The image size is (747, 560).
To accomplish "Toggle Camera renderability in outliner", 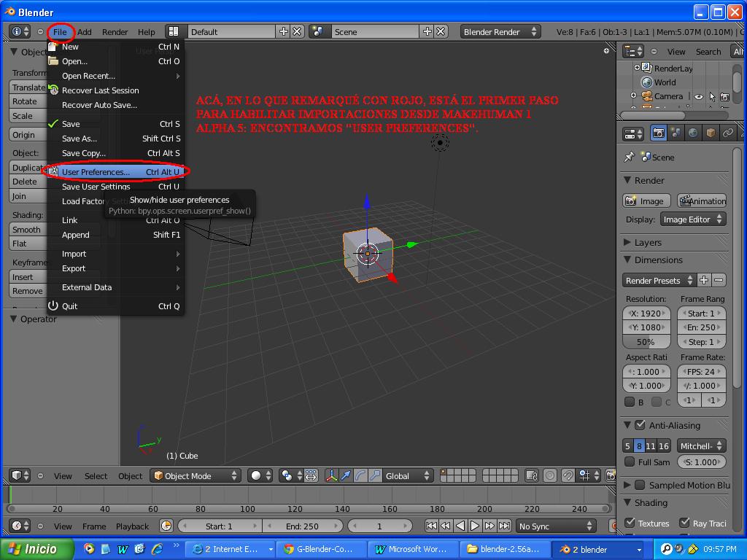I will click(x=724, y=97).
